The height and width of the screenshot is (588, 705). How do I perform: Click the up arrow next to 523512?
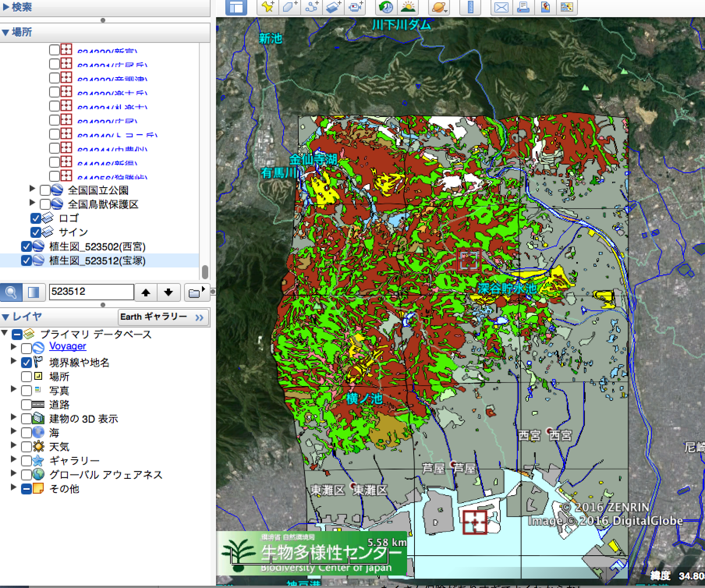[x=146, y=292]
